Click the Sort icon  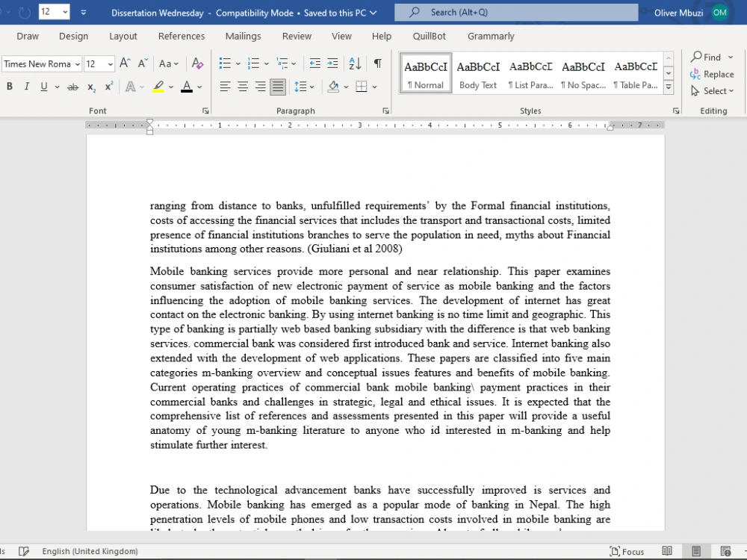click(x=355, y=63)
